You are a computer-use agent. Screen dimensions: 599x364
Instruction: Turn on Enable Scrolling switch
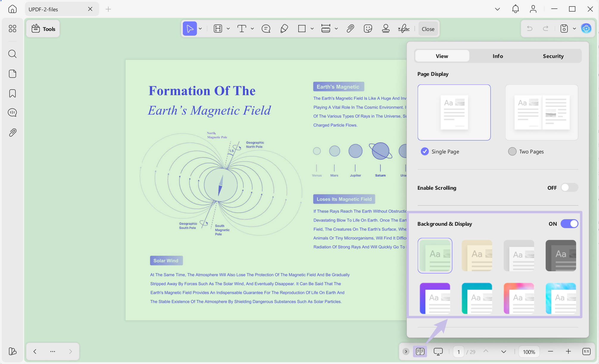[569, 188]
